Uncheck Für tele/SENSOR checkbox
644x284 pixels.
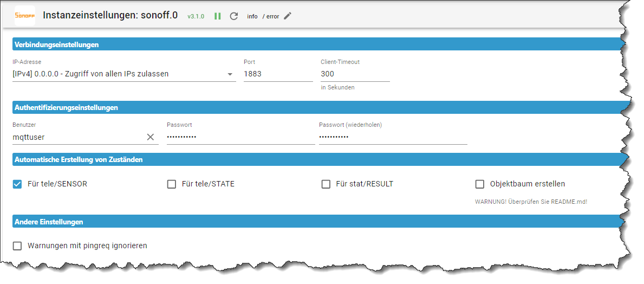(17, 184)
